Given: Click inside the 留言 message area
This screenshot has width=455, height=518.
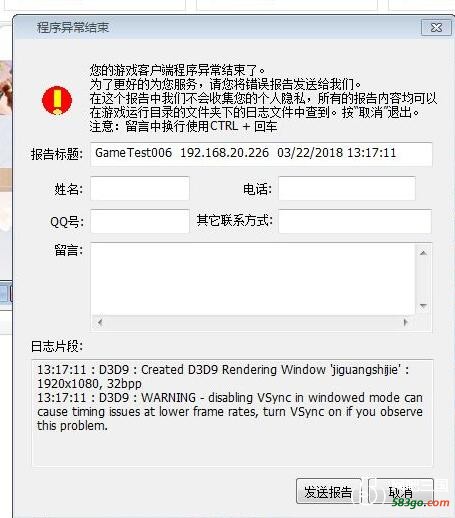Looking at the screenshot, I should (x=253, y=279).
